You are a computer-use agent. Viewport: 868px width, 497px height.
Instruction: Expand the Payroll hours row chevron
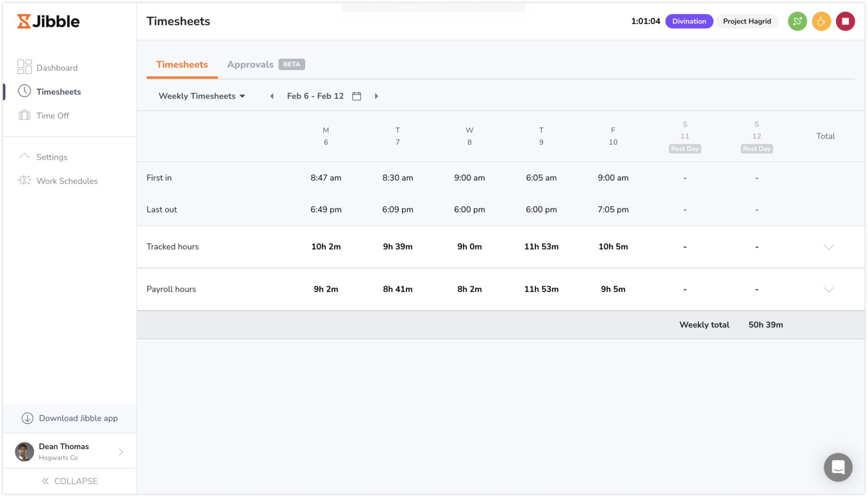point(829,290)
